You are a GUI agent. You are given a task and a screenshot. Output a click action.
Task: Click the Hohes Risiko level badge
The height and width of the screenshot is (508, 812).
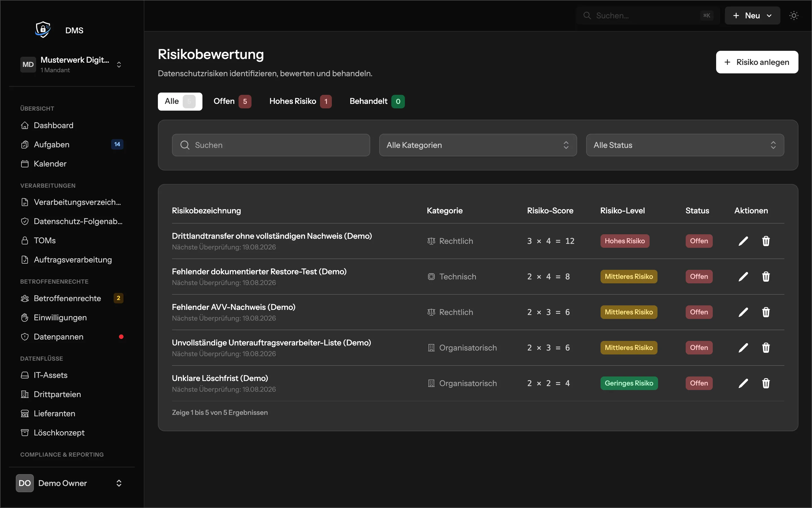tap(625, 241)
